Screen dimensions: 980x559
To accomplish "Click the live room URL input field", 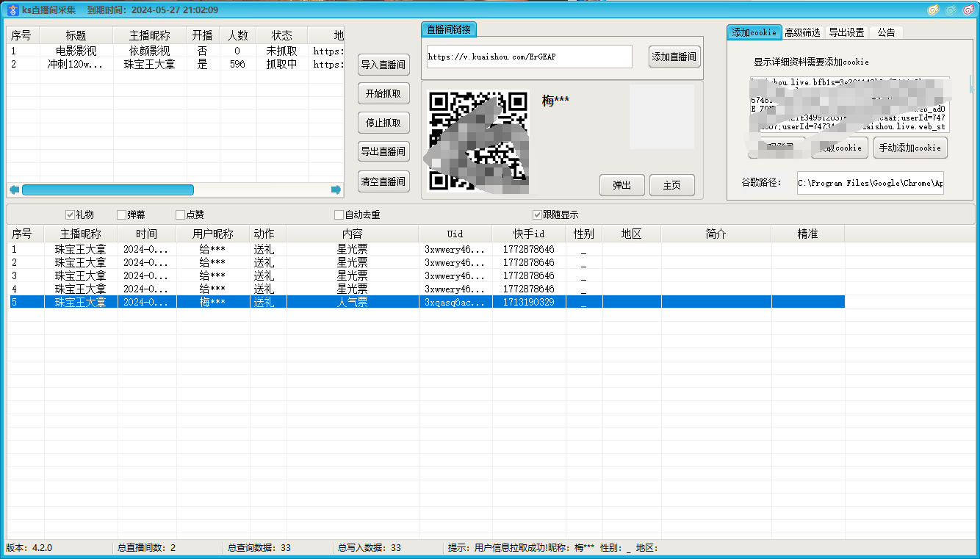I will pyautogui.click(x=529, y=57).
